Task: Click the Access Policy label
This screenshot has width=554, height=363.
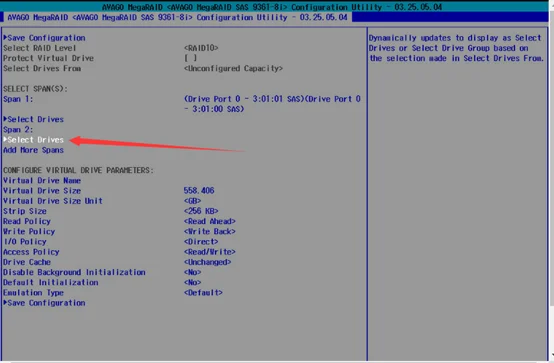Action: pyautogui.click(x=31, y=252)
